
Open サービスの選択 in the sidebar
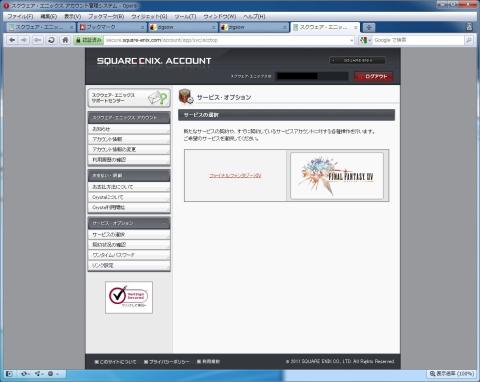(129, 235)
